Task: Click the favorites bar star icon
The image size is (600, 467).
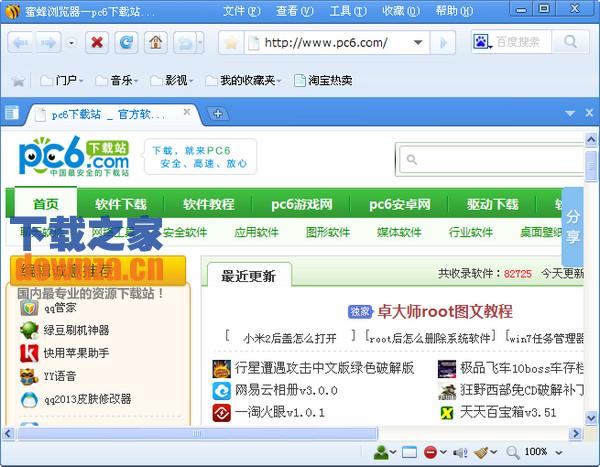Action: click(18, 80)
